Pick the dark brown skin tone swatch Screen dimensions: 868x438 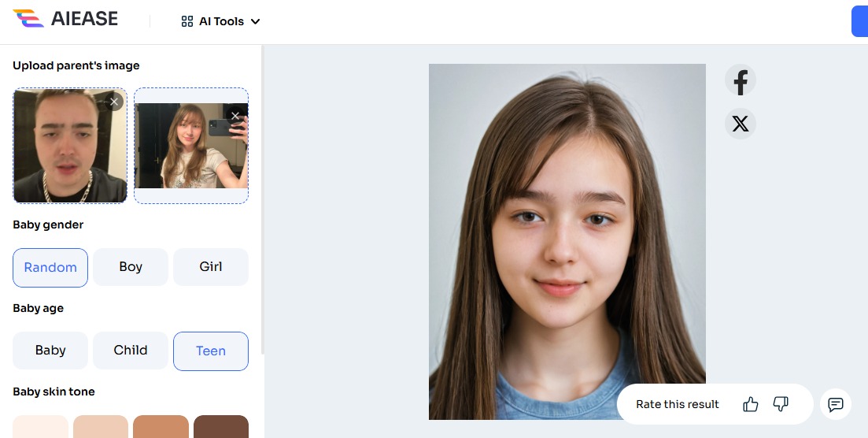coord(221,426)
